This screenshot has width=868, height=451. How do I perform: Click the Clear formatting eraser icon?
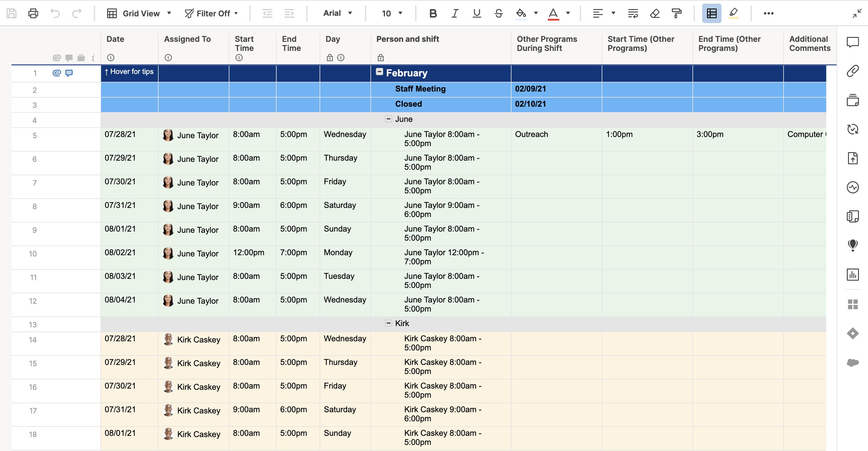pos(655,14)
